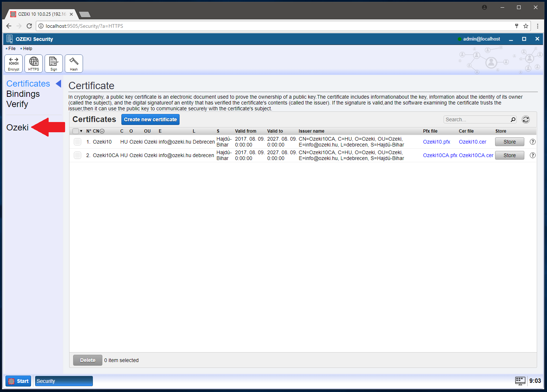Open the Chrome profile icon
547x392 pixels.
484,7
